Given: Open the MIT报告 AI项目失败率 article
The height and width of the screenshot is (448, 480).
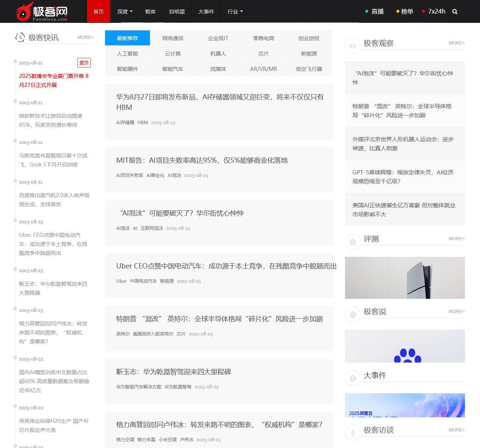Looking at the screenshot, I should (202, 160).
